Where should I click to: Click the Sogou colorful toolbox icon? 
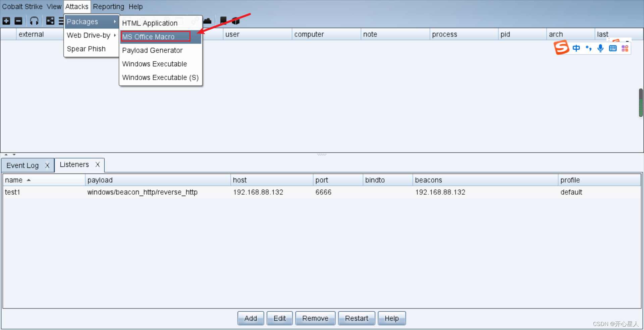coord(625,48)
